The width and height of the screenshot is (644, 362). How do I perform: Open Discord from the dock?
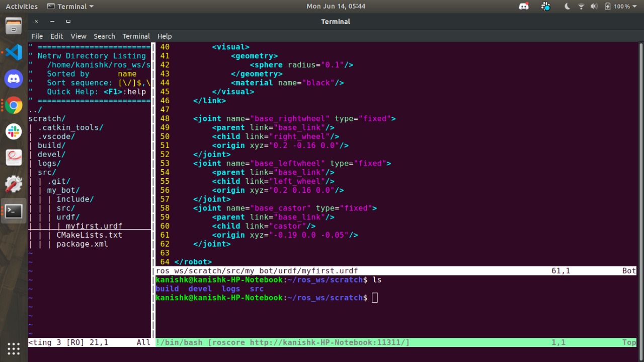coord(14,79)
